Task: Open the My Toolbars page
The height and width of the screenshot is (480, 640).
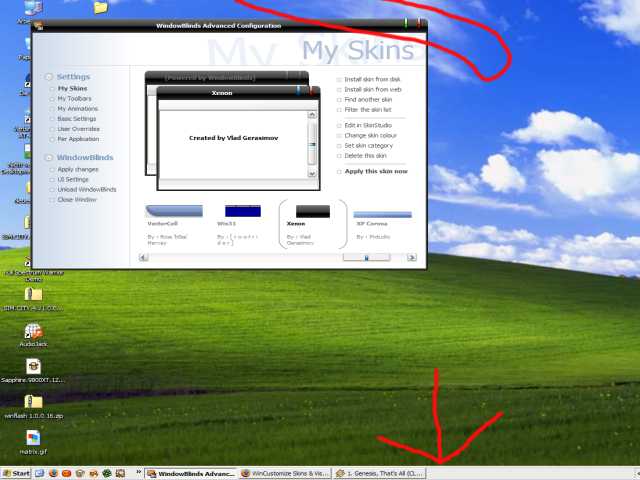Action: [74, 98]
